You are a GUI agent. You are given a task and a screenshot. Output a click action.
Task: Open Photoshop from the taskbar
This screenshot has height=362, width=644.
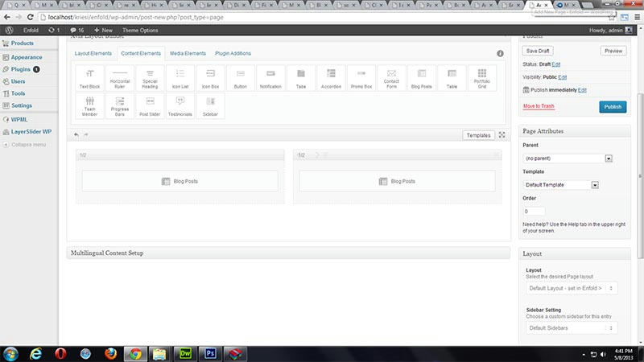click(x=210, y=353)
